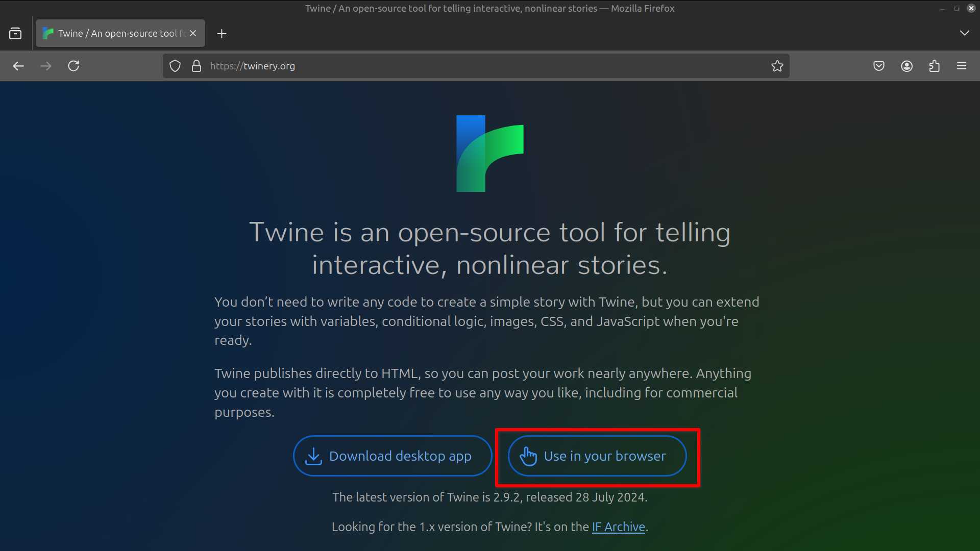
Task: Click the Twine logo icon at top
Action: [489, 154]
